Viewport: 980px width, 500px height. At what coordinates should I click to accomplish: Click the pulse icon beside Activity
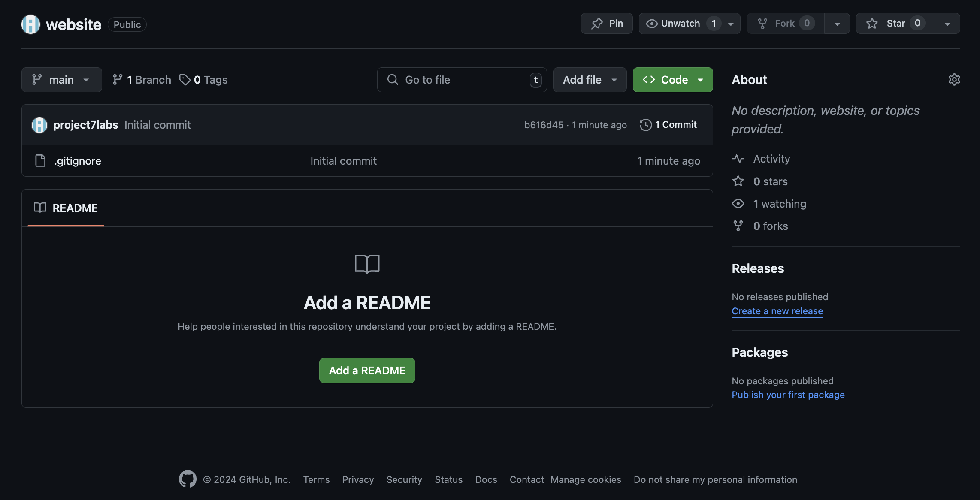coord(738,159)
